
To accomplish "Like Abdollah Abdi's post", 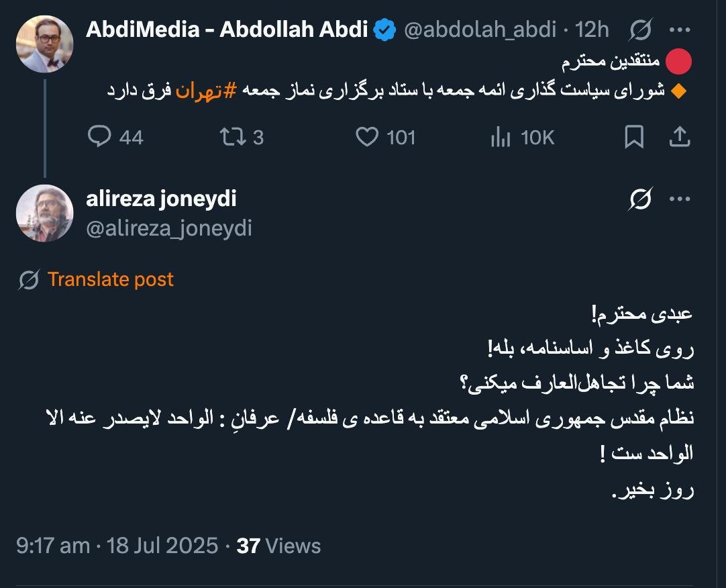I will [366, 137].
